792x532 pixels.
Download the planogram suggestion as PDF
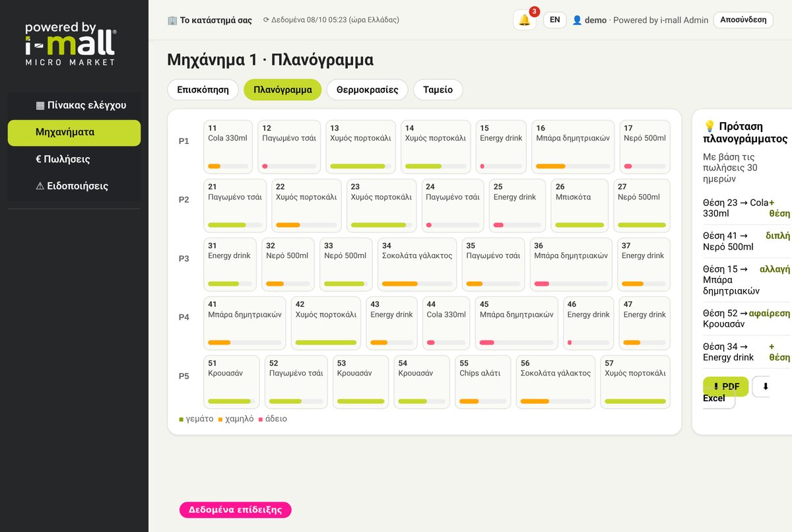point(726,386)
